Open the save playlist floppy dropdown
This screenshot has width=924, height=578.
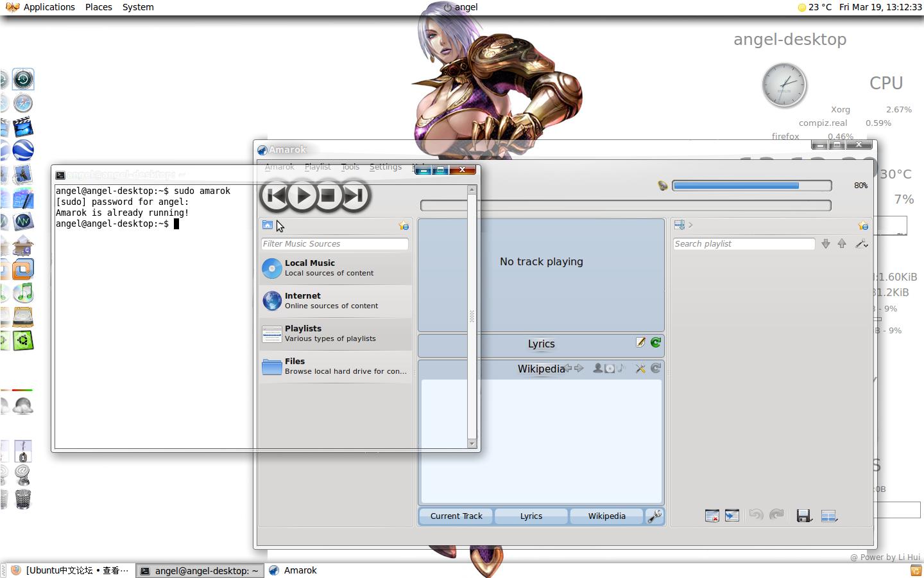[804, 516]
